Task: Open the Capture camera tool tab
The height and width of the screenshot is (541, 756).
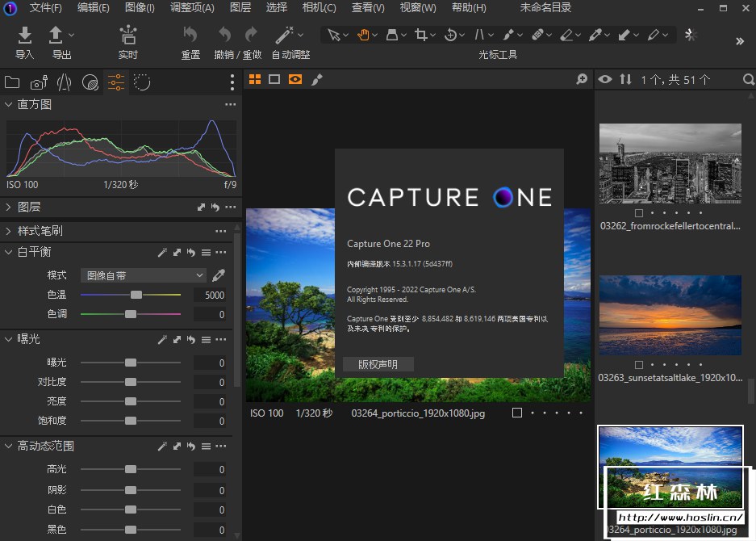Action: (38, 82)
